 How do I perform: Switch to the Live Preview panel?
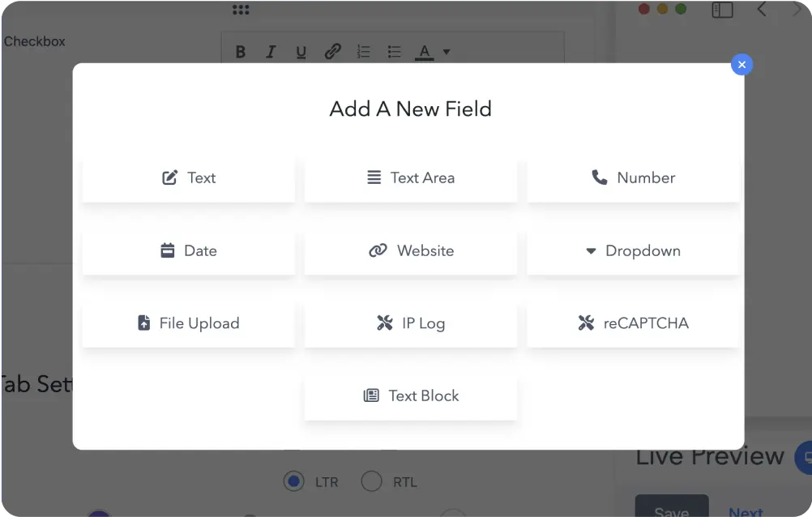709,456
